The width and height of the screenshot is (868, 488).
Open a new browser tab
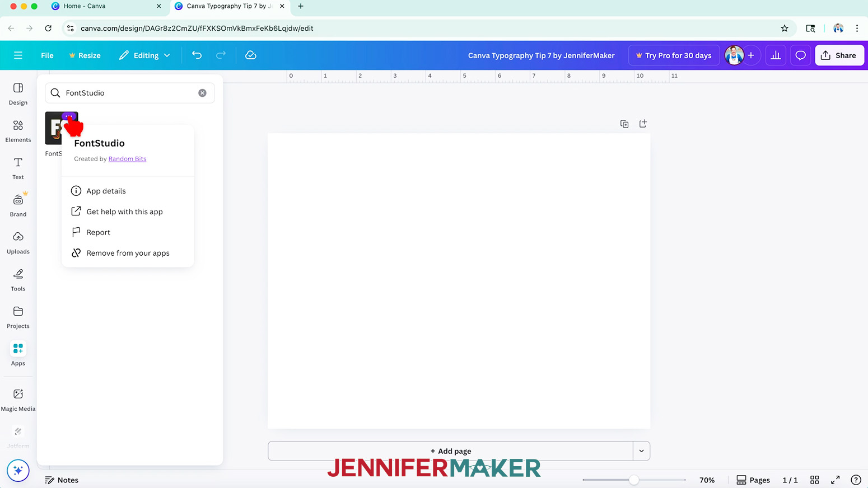pos(301,6)
